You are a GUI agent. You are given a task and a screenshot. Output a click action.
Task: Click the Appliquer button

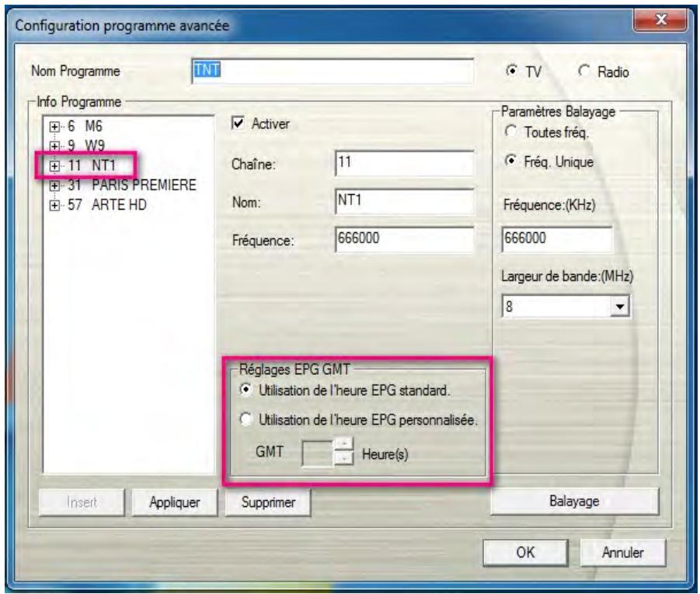175,502
